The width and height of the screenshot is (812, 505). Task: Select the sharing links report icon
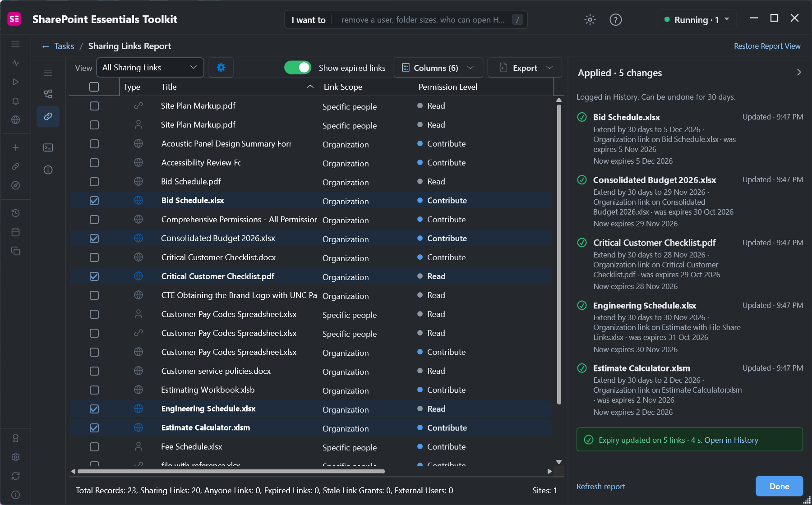(x=48, y=116)
